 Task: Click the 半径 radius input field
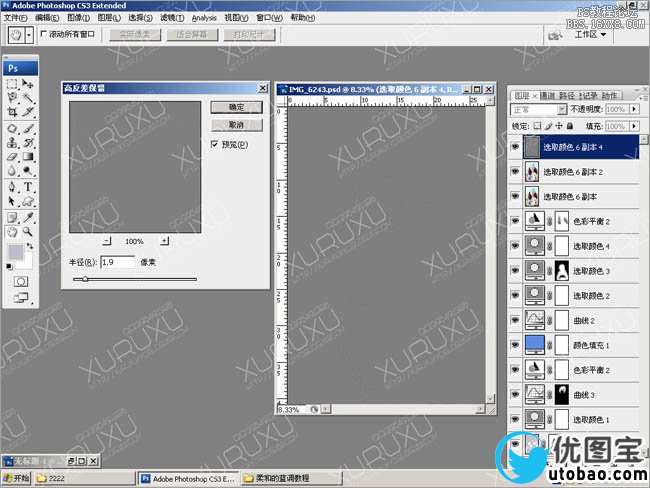coord(117,262)
